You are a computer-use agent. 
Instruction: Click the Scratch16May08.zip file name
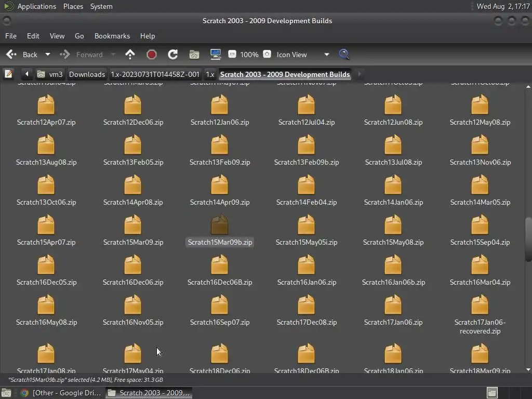(46, 322)
